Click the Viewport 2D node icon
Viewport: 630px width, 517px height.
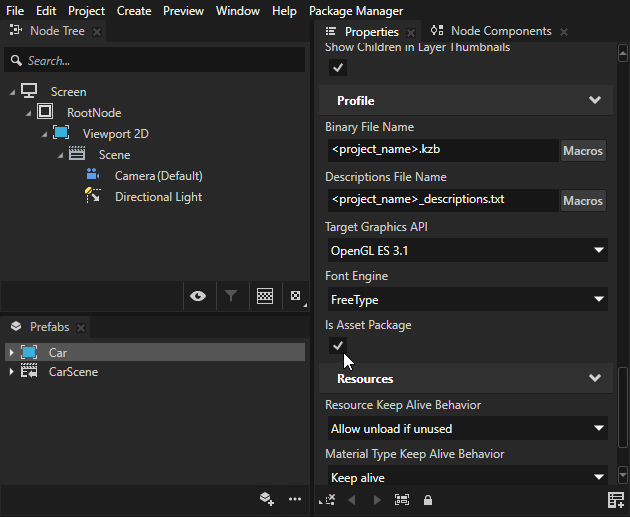[x=61, y=132]
